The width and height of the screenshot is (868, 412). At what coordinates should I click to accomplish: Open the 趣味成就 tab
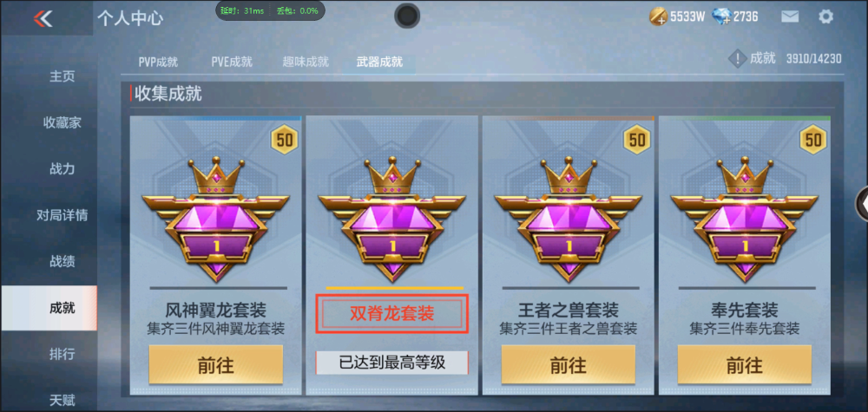point(306,62)
